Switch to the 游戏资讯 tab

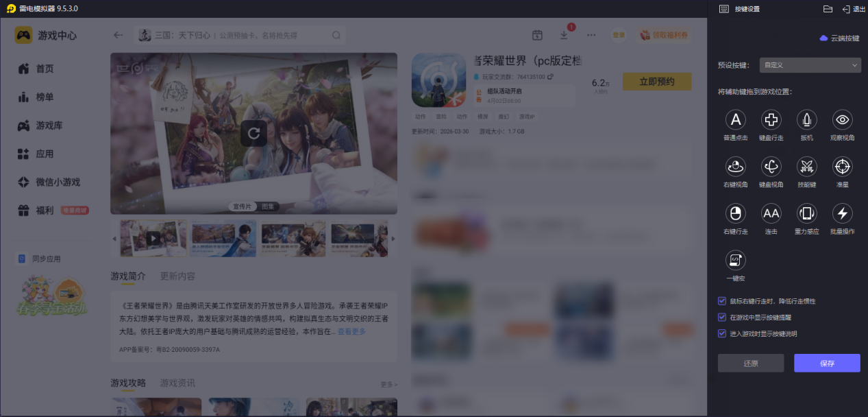pyautogui.click(x=177, y=383)
